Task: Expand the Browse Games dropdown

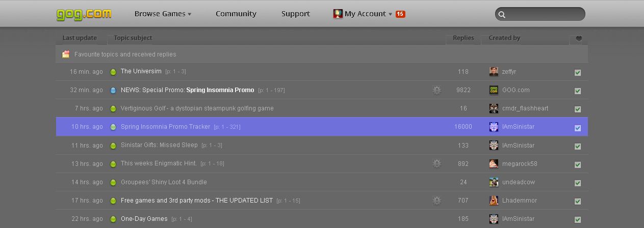Action: point(163,14)
